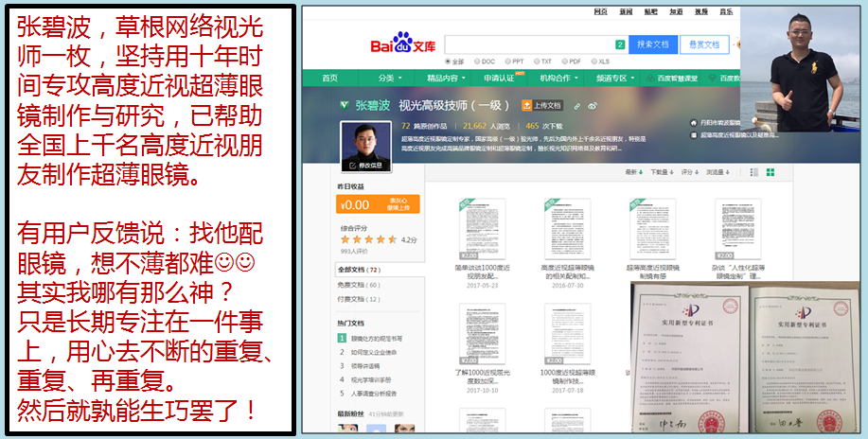Select the 免费文档 (60) tab
This screenshot has height=439, width=868.
[x=359, y=285]
